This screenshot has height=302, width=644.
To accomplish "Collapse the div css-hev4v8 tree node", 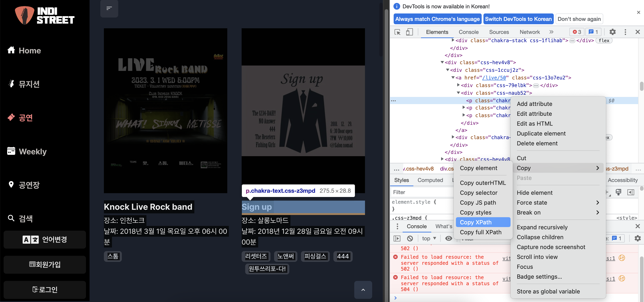I will (x=442, y=62).
